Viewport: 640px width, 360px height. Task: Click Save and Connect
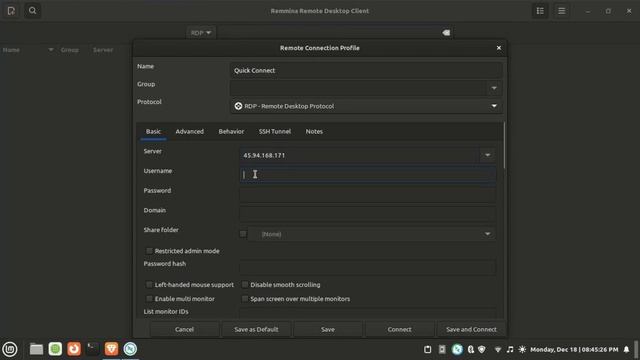(471, 329)
